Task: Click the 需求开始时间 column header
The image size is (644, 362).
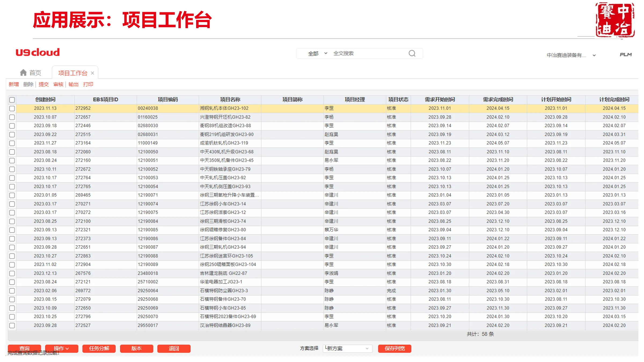Action: click(440, 99)
